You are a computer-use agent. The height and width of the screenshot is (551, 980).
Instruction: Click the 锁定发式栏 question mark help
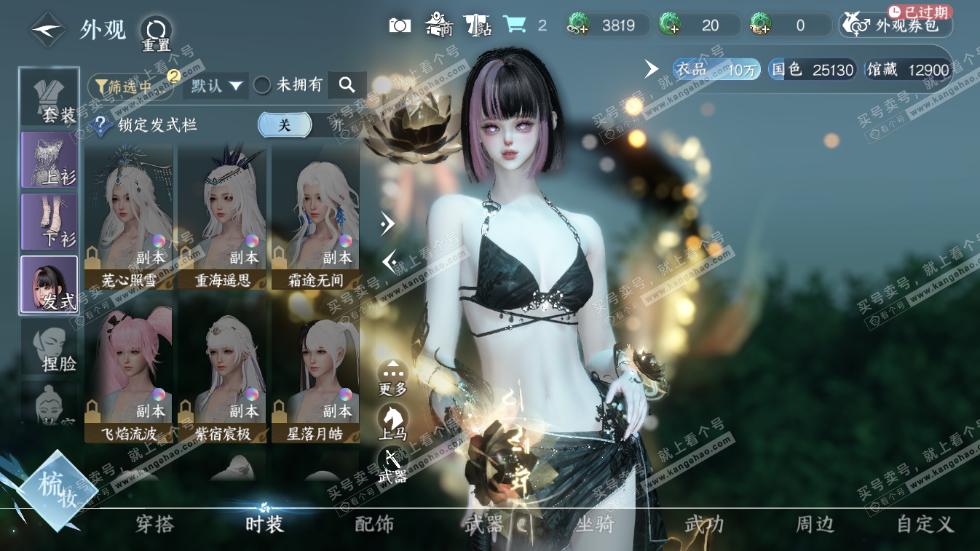(100, 125)
